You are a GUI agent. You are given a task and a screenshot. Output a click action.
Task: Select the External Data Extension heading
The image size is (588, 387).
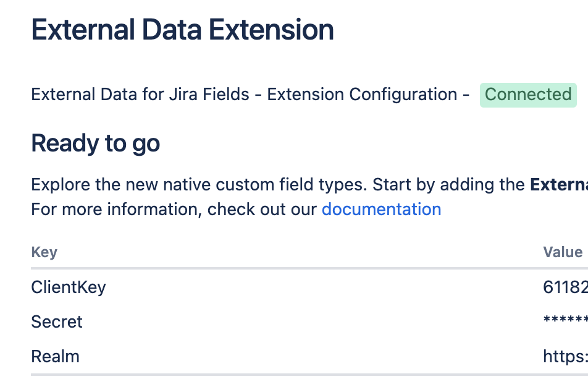point(182,29)
